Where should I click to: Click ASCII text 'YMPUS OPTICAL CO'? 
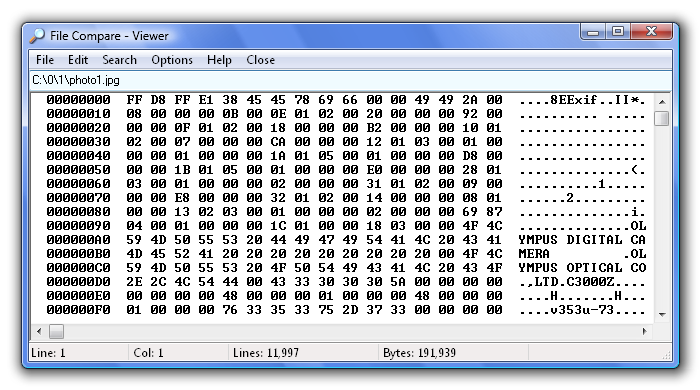(582, 267)
